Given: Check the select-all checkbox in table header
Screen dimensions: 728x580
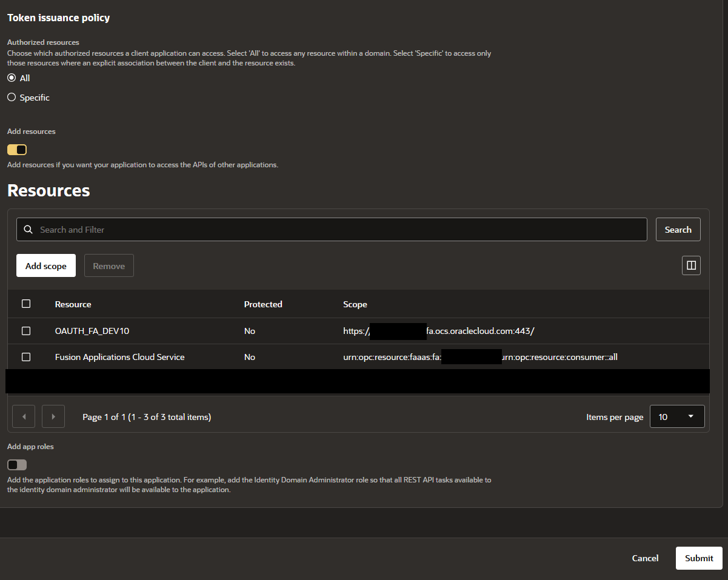Looking at the screenshot, I should coord(26,304).
